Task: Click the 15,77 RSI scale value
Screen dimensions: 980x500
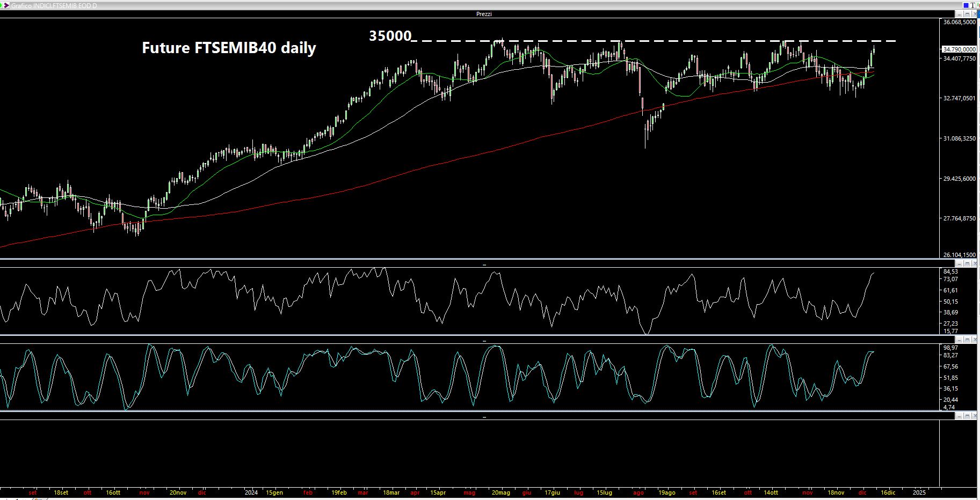Action: (950, 331)
